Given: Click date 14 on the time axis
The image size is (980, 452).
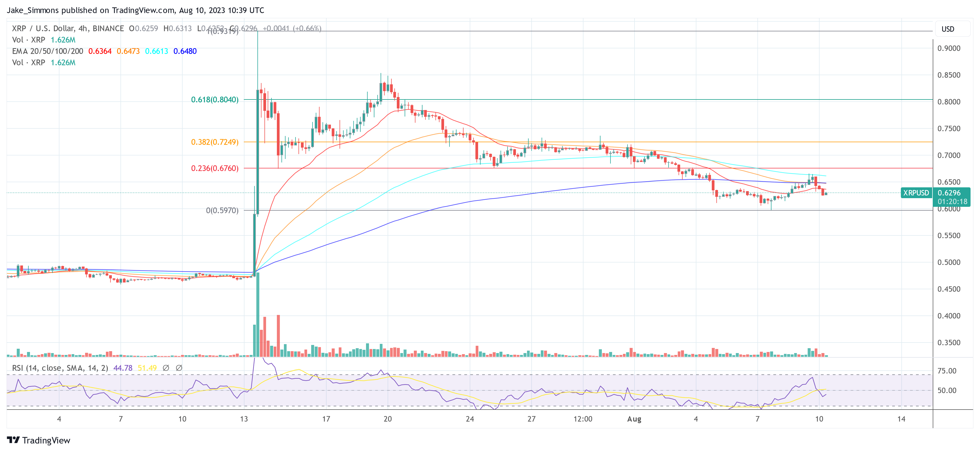Looking at the screenshot, I should 901,419.
